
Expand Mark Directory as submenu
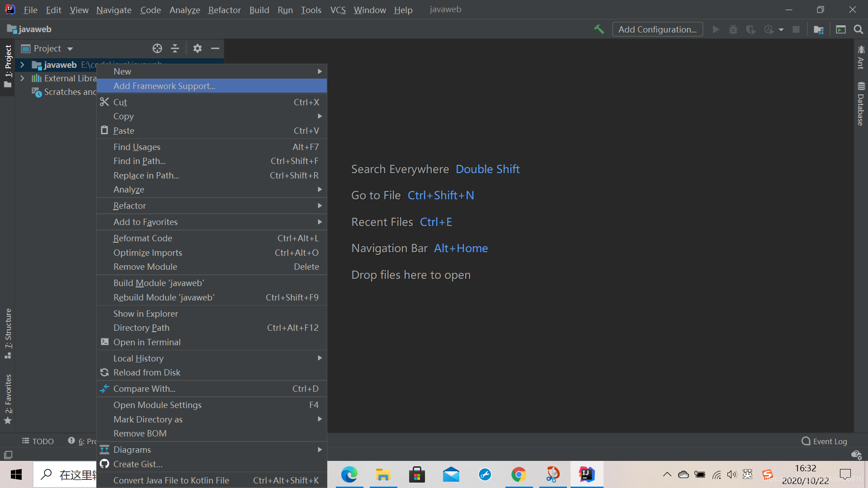tap(212, 419)
